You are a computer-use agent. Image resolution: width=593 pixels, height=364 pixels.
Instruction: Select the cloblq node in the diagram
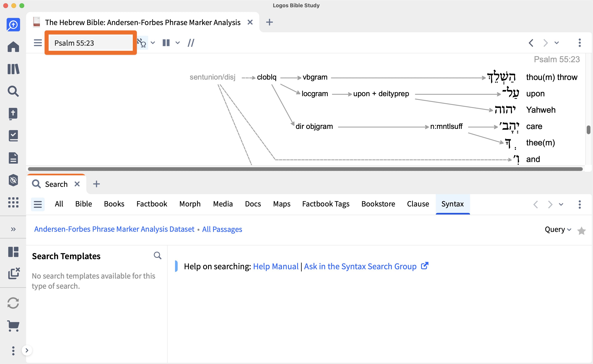coord(267,77)
